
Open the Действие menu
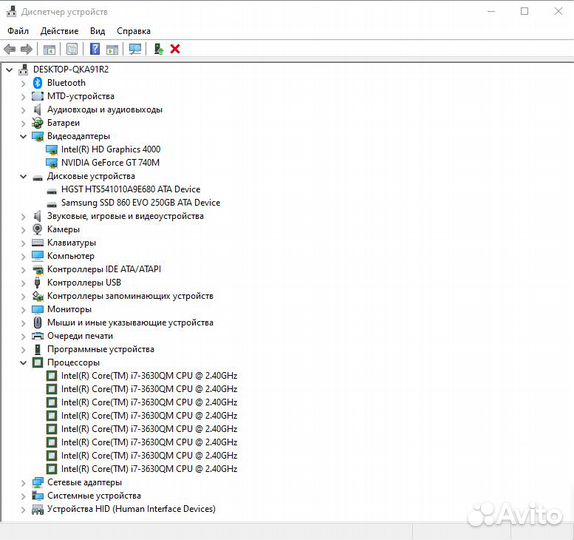tap(59, 31)
